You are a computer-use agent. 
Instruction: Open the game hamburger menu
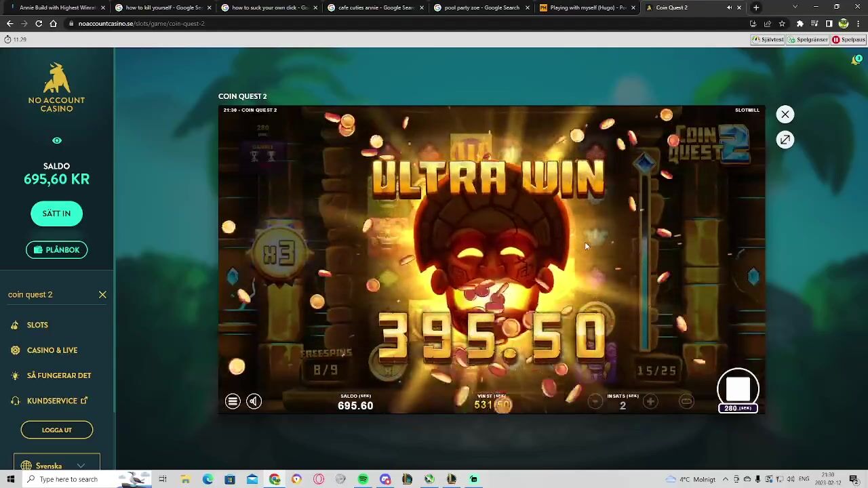pos(233,401)
